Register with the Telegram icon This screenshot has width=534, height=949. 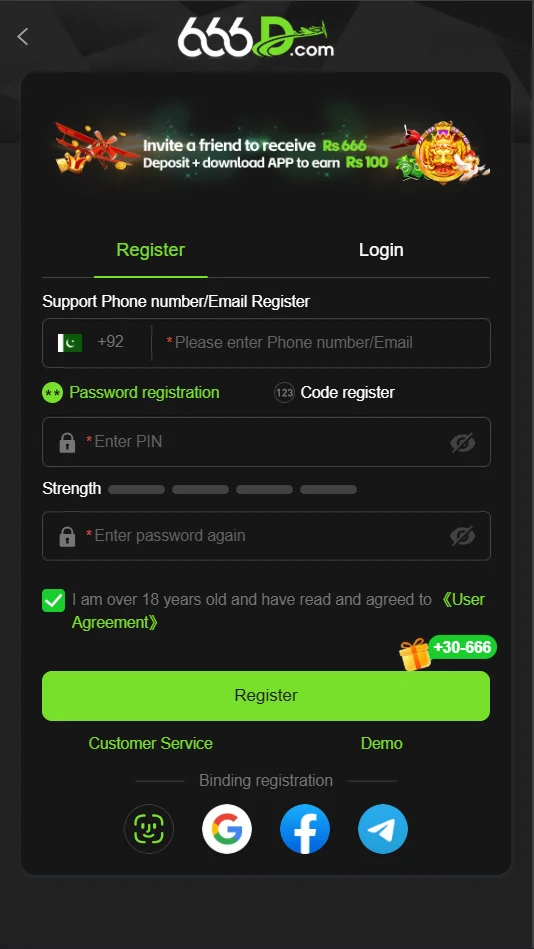pos(383,829)
